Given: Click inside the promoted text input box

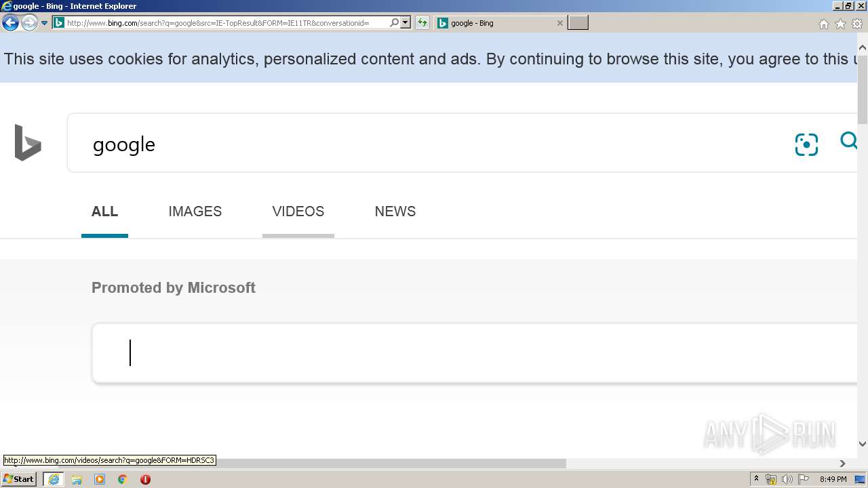Looking at the screenshot, I should 475,353.
